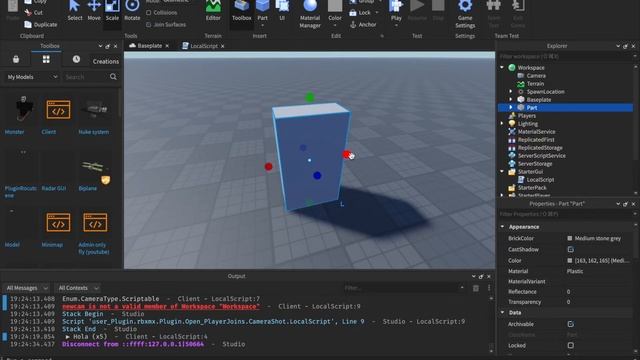Click the Color property swatch
Image resolution: width=640 pixels, height=360 pixels.
(570, 260)
